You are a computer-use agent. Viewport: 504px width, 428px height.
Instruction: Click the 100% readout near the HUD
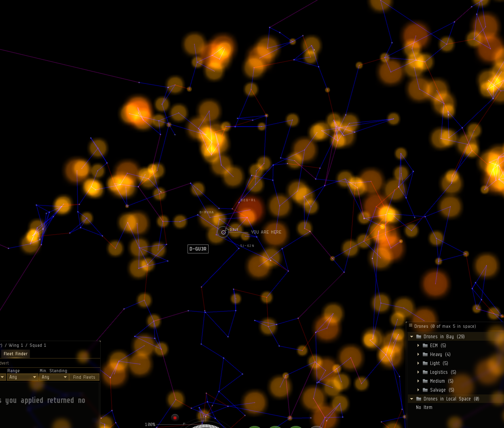(x=150, y=424)
